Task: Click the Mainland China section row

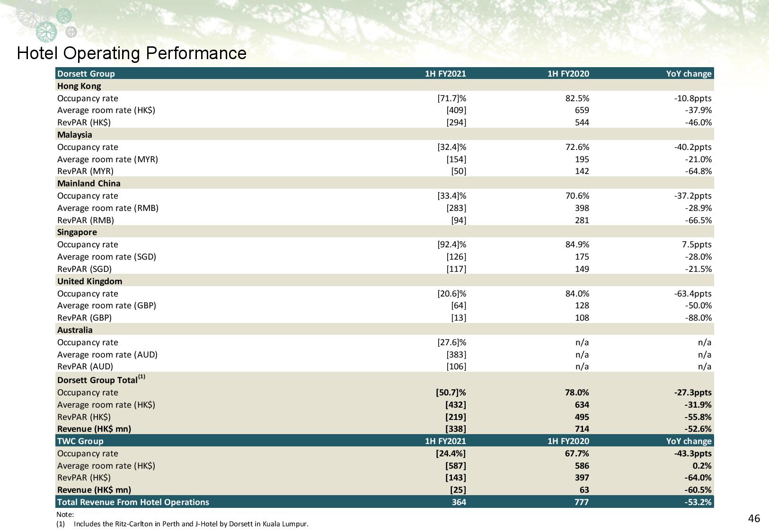Action: click(x=89, y=183)
